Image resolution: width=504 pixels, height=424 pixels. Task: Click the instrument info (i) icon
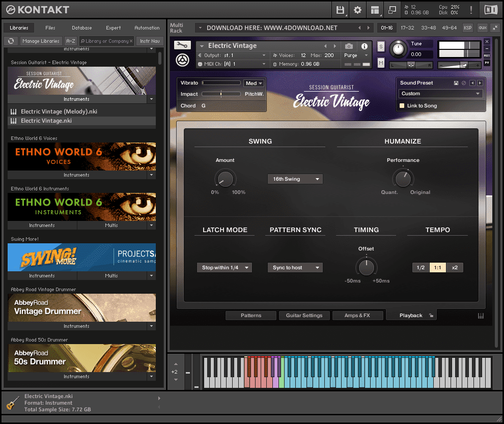364,47
